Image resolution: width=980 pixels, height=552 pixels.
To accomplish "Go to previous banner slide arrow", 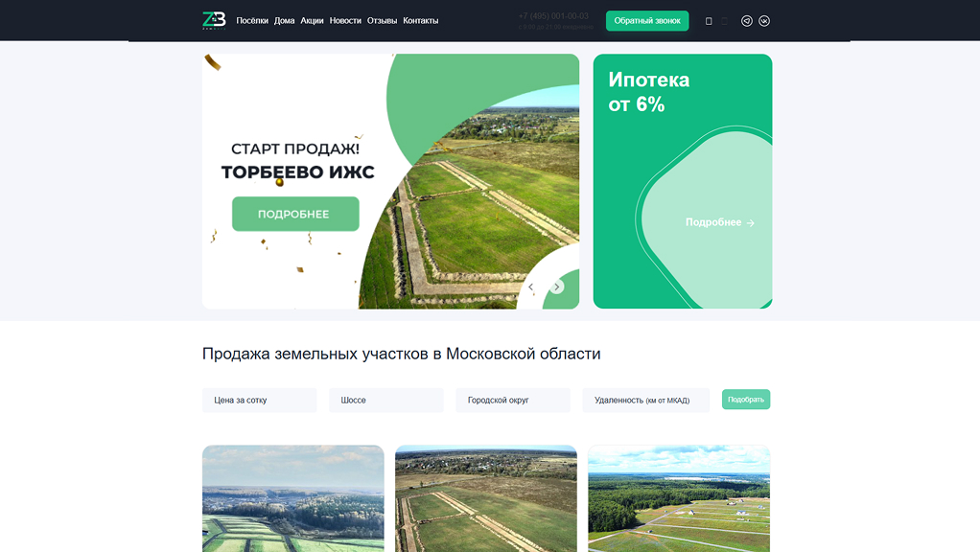I will (530, 287).
